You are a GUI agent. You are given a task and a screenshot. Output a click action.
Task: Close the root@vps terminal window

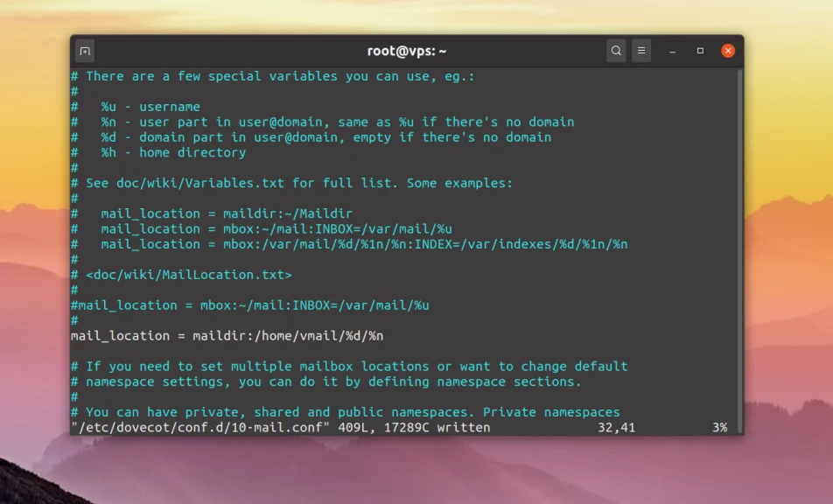tap(728, 51)
